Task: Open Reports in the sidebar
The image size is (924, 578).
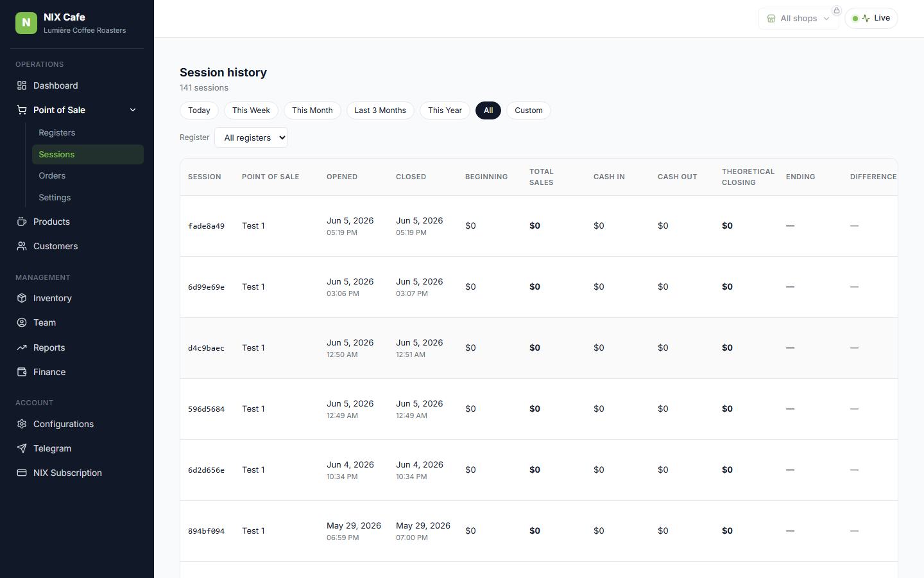Action: coord(77,347)
